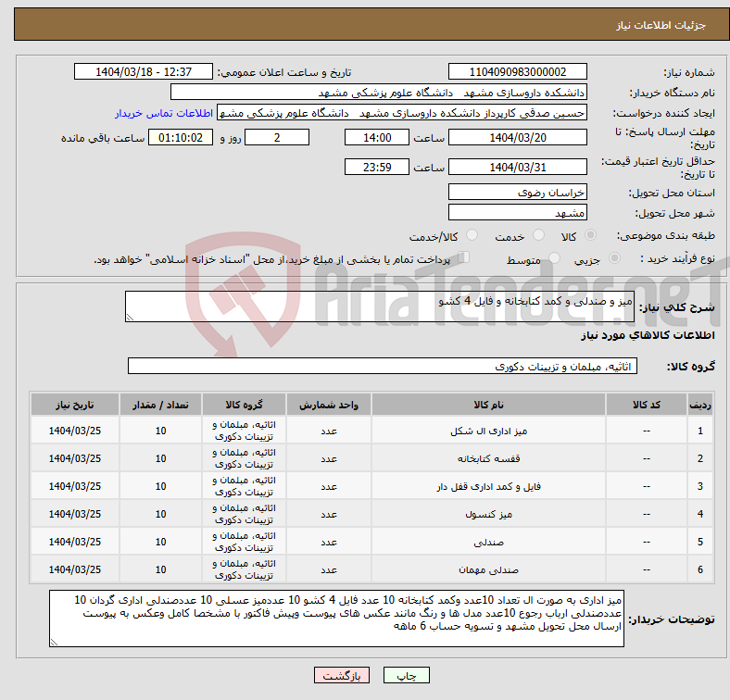This screenshot has height=700, width=730.
Task: Click the need date cell in row 1
Action: pos(75,431)
